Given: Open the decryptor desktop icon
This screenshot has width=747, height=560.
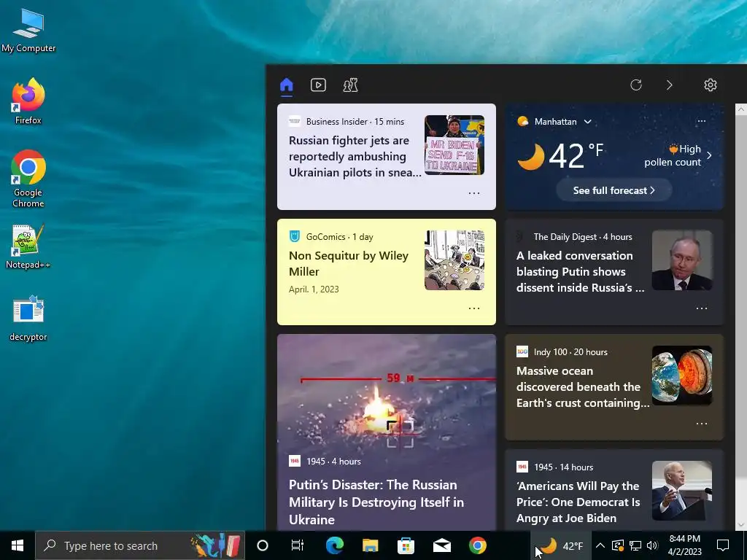Looking at the screenshot, I should pos(28,318).
